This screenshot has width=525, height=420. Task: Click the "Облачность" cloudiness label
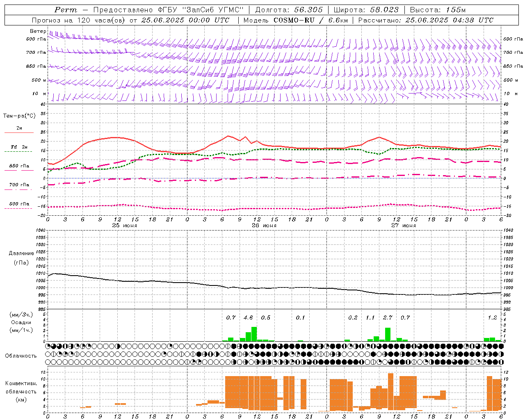click(x=21, y=356)
